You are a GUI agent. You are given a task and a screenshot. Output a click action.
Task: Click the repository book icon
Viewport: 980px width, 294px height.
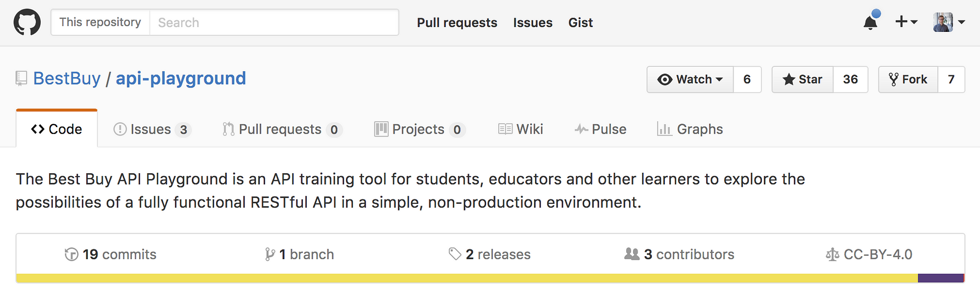[x=21, y=79]
